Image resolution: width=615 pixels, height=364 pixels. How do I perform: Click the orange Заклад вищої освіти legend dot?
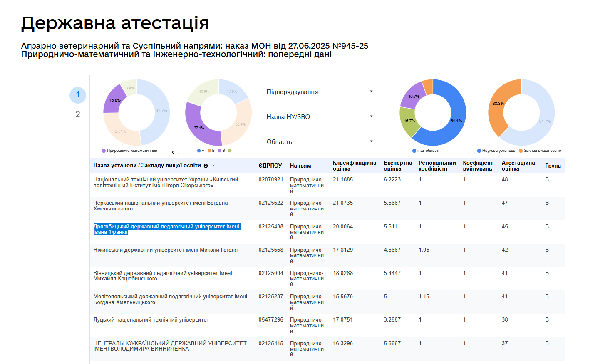coord(521,151)
